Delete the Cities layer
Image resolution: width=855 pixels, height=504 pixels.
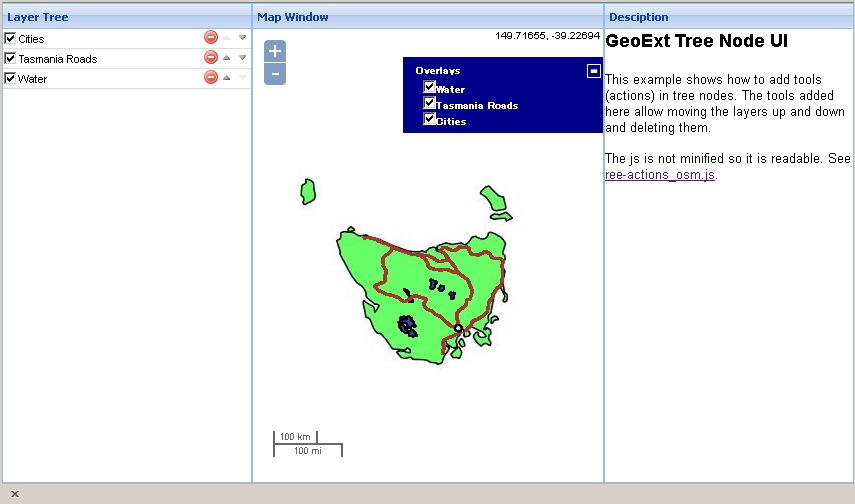210,38
